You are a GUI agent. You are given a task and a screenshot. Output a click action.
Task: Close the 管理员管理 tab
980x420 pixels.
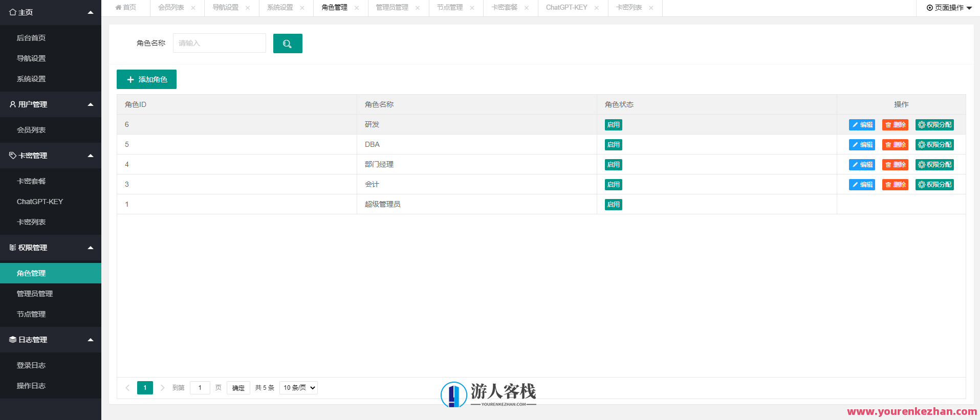[418, 8]
